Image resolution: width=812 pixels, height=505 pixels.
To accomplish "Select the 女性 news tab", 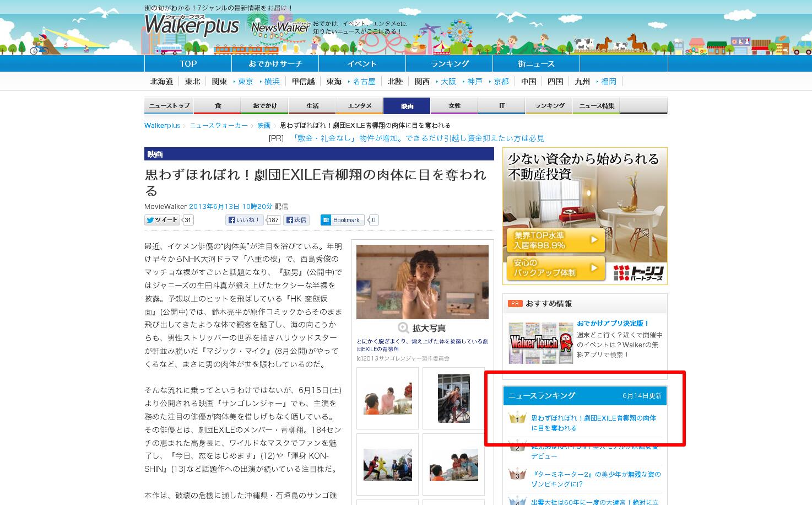I will (x=454, y=105).
